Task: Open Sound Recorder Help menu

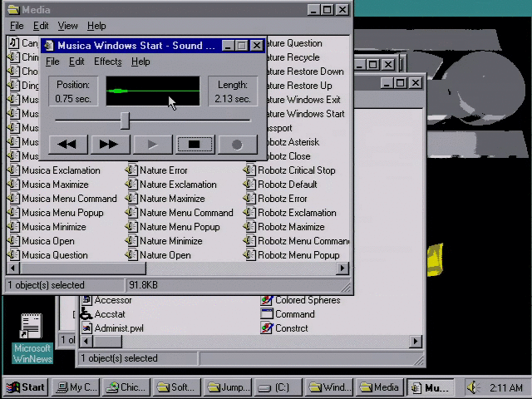Action: tap(140, 62)
